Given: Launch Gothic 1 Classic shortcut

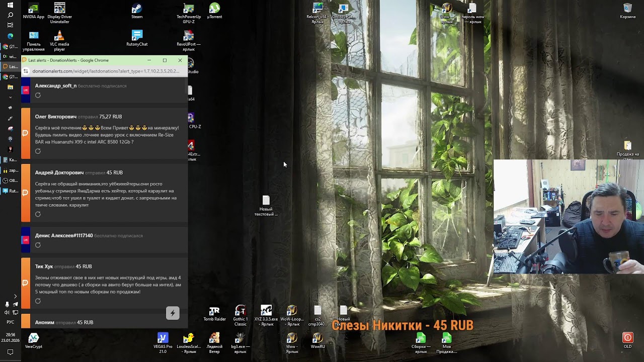Looking at the screenshot, I should tap(240, 316).
